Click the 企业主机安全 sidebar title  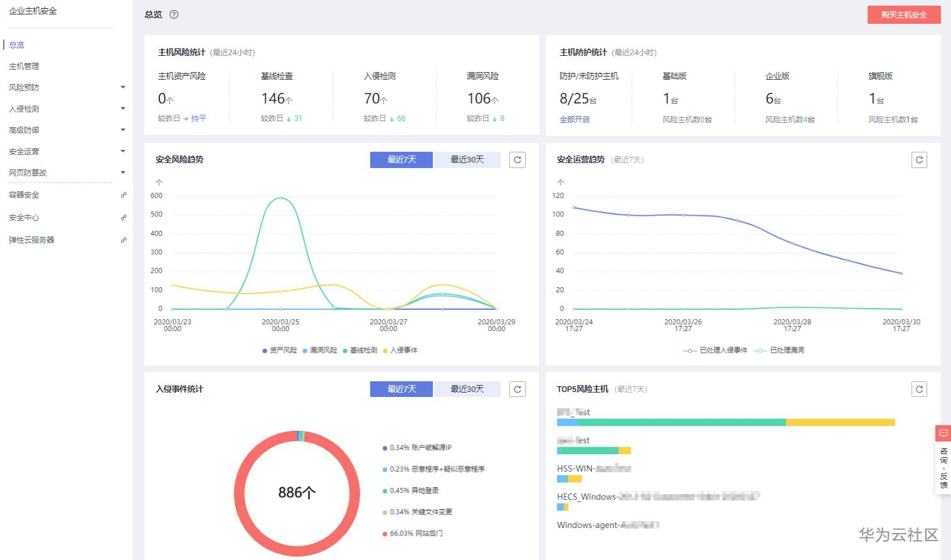pos(33,11)
